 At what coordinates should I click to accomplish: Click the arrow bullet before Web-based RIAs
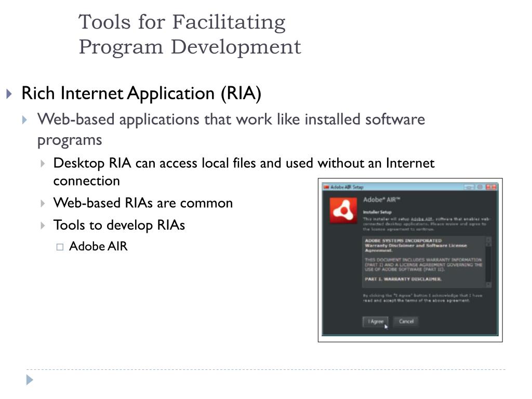(x=43, y=204)
